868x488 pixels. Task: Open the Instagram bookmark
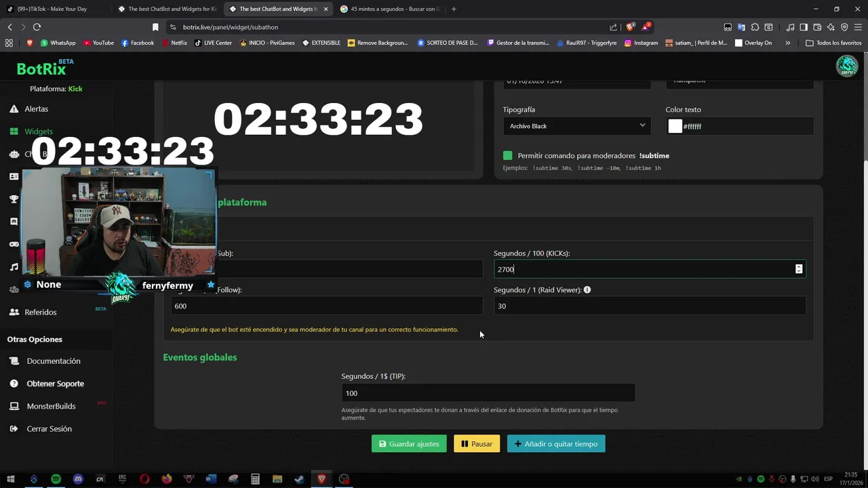coord(641,43)
